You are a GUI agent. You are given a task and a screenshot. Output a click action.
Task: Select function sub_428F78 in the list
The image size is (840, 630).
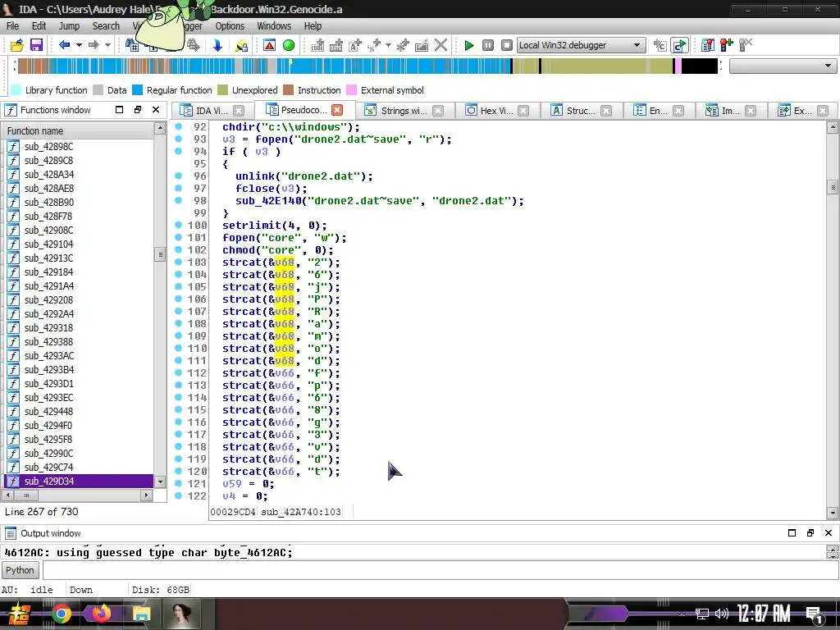79,216
